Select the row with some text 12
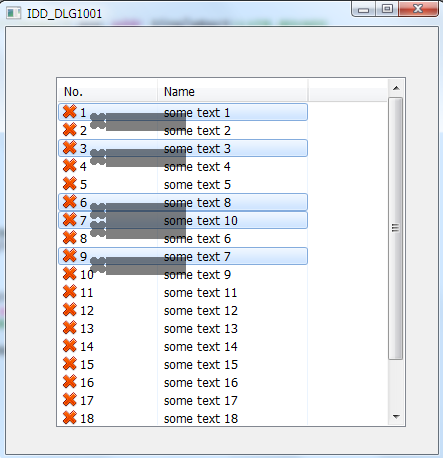Viewport: 443px width, 458px height. (183, 311)
